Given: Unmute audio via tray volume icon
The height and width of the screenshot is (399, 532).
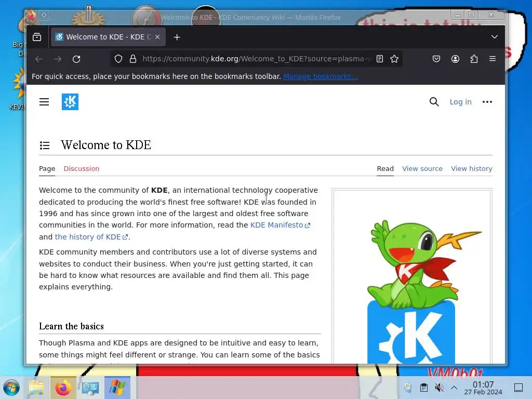Looking at the screenshot, I should click(x=439, y=388).
